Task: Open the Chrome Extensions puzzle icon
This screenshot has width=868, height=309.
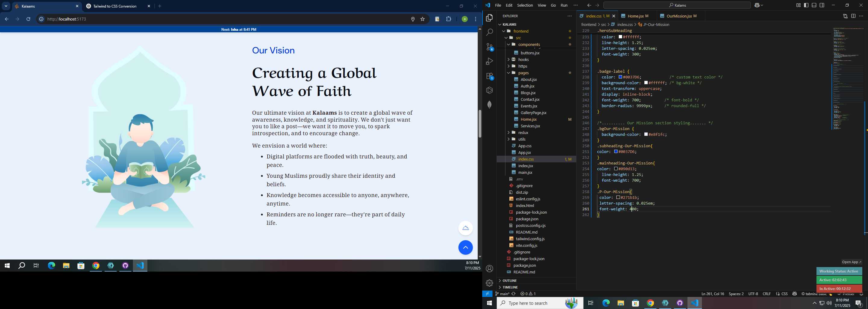Action: pos(448,19)
